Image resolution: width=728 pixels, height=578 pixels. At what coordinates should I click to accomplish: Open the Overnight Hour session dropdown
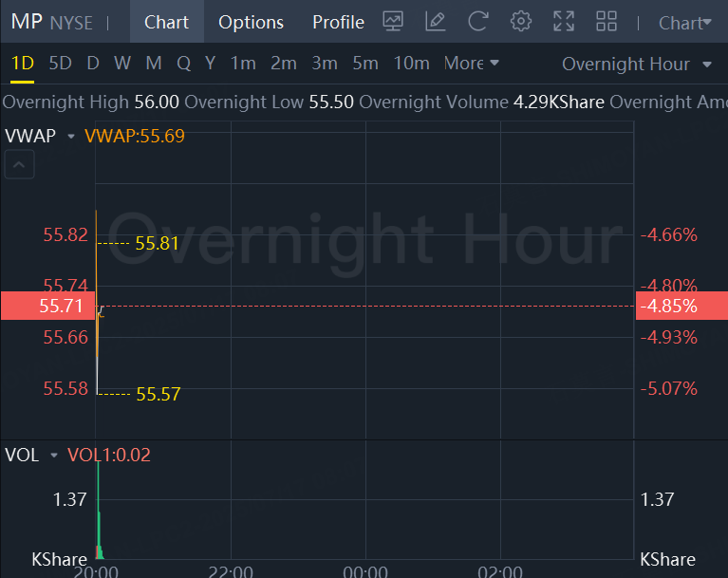tap(636, 64)
